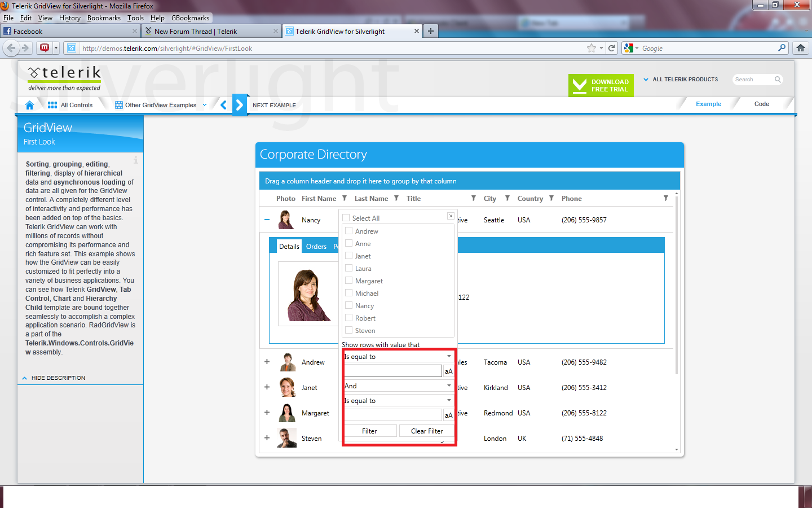This screenshot has height=508, width=812.
Task: Close the filter popup with X icon
Action: tap(451, 216)
